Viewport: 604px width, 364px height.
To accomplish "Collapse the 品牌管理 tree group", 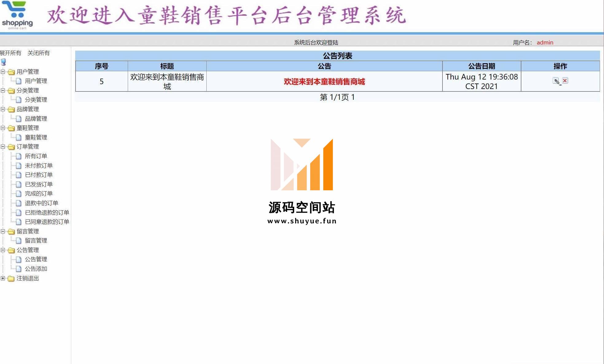I will tap(3, 109).
